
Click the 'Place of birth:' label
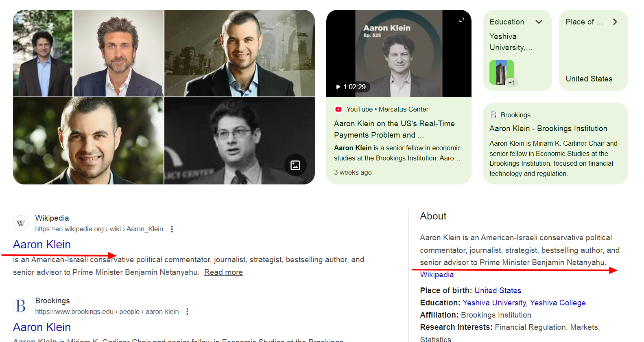[446, 290]
